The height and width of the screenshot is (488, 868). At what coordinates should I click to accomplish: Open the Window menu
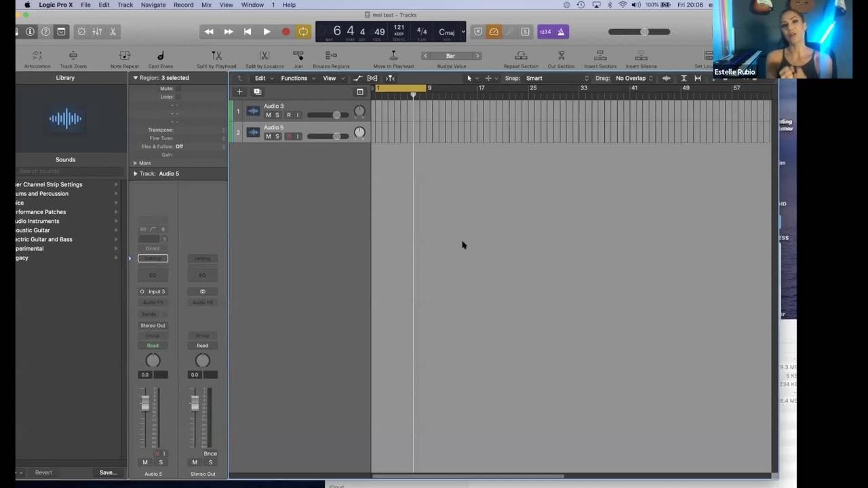coord(252,5)
